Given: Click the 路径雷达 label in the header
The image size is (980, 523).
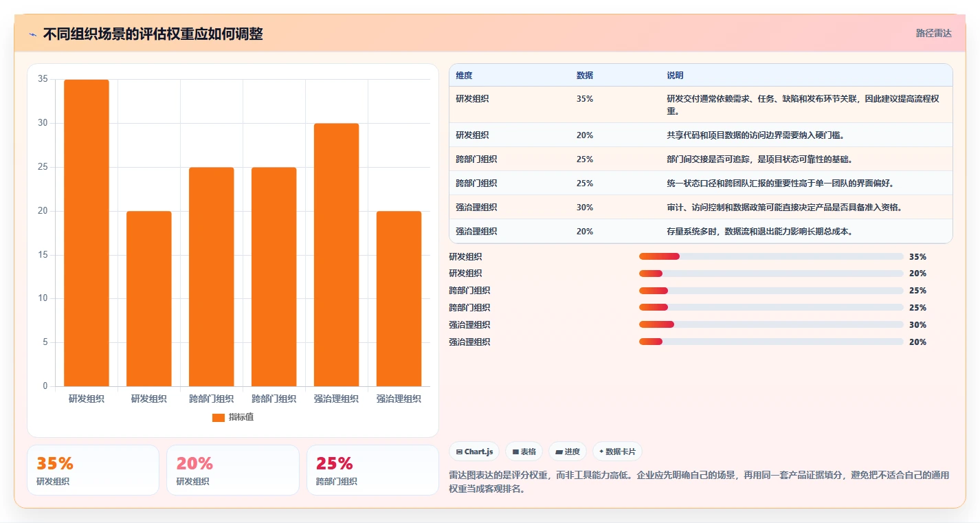Looking at the screenshot, I should coord(934,33).
